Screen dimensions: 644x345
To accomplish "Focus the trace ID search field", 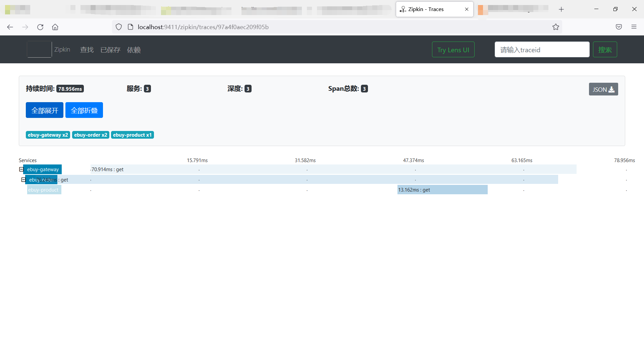I will pos(542,50).
